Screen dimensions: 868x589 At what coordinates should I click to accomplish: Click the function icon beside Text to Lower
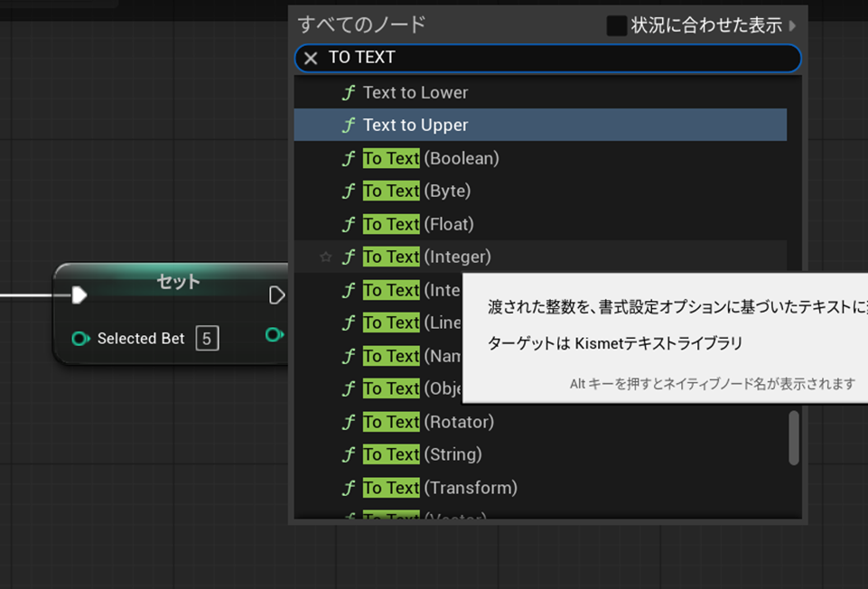click(349, 93)
